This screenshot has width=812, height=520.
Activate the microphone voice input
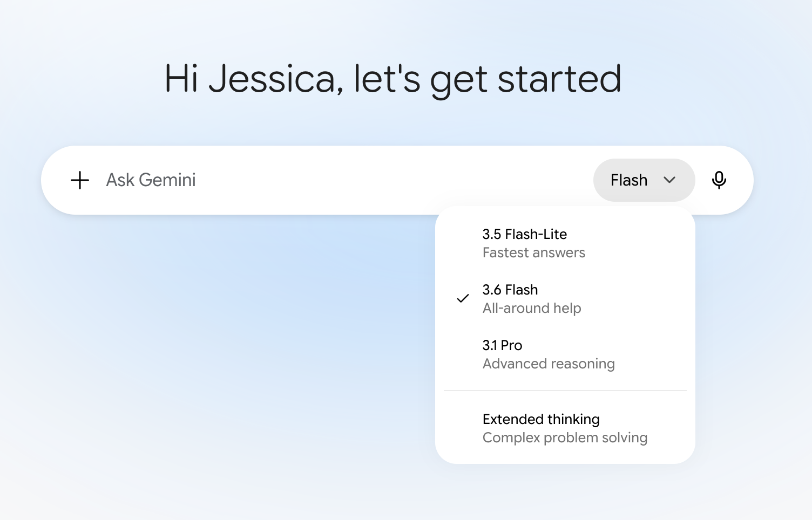coord(719,180)
